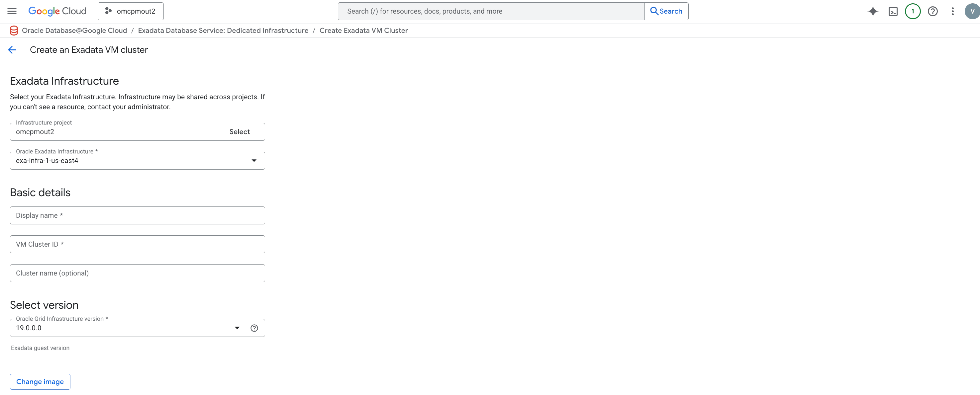Viewport: 980px width, 395px height.
Task: Open the help menu
Action: pyautogui.click(x=932, y=11)
